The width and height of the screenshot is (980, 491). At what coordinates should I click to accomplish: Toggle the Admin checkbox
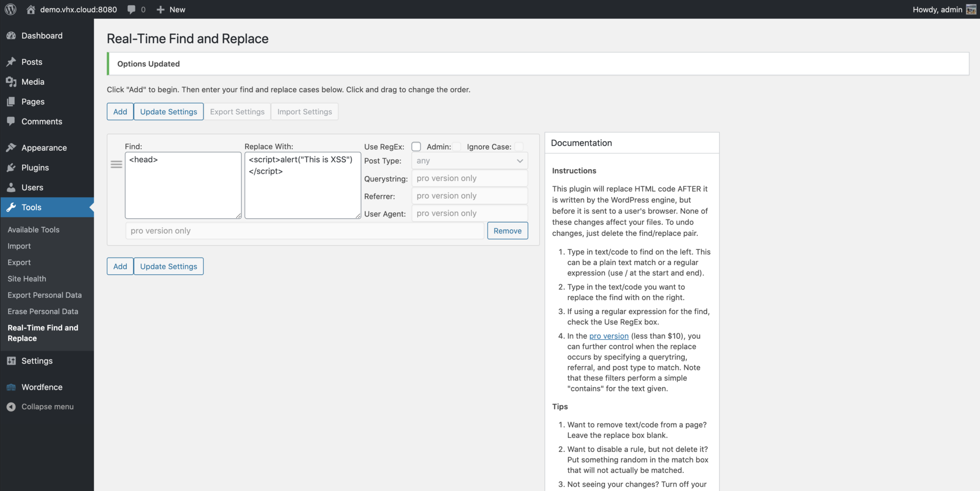coord(457,146)
